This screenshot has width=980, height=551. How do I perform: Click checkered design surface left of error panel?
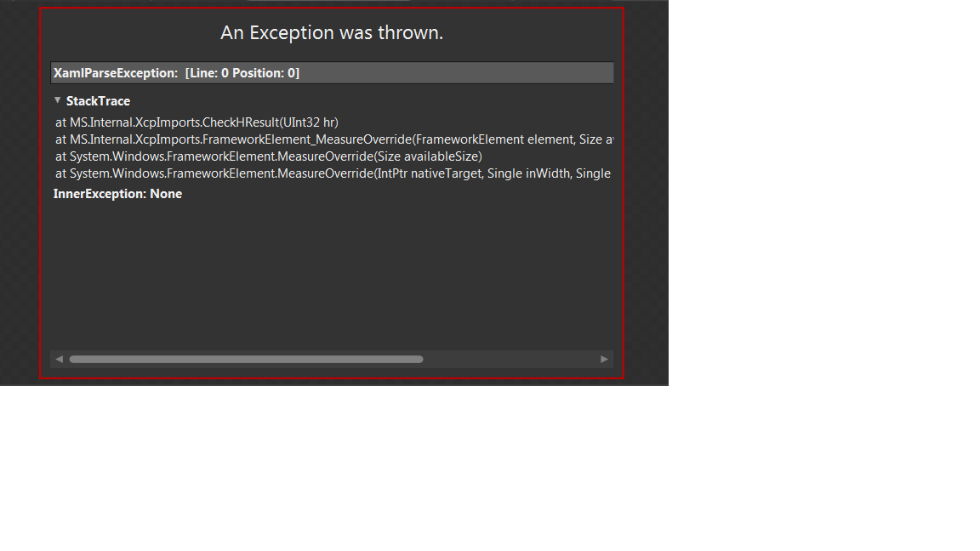point(20,187)
